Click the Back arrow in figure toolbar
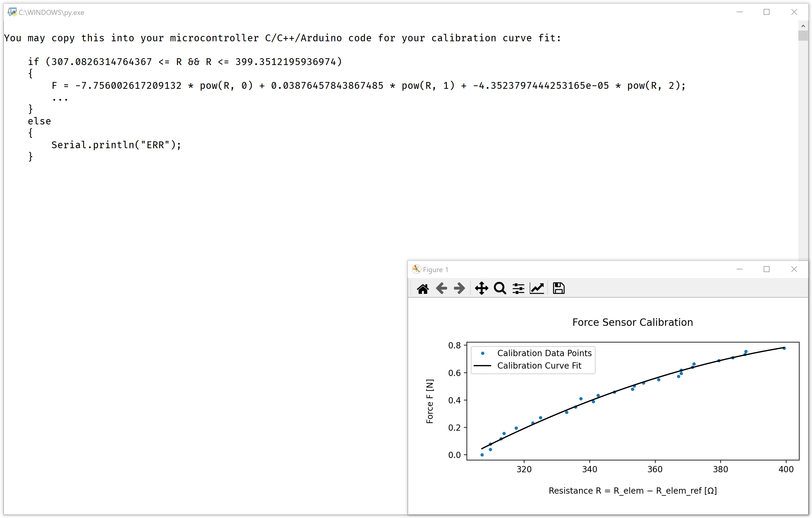 click(x=441, y=288)
